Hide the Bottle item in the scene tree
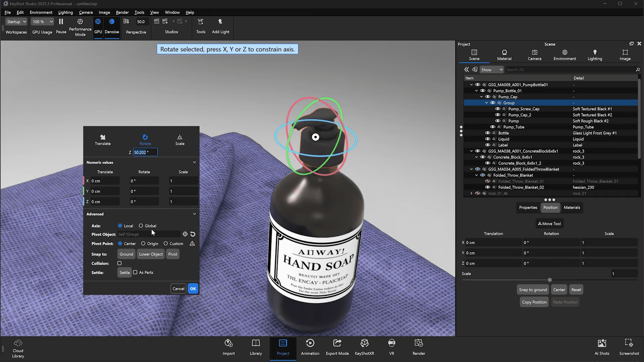This screenshot has width=644, height=362. click(487, 133)
